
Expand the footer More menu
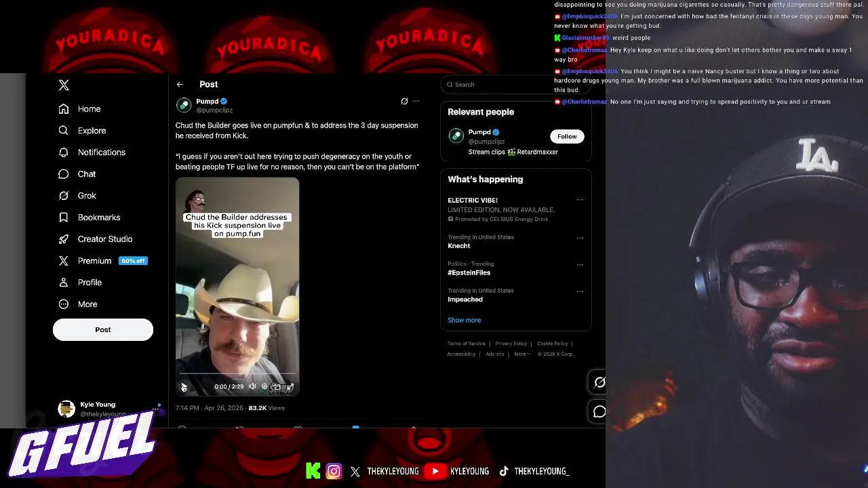click(x=521, y=354)
